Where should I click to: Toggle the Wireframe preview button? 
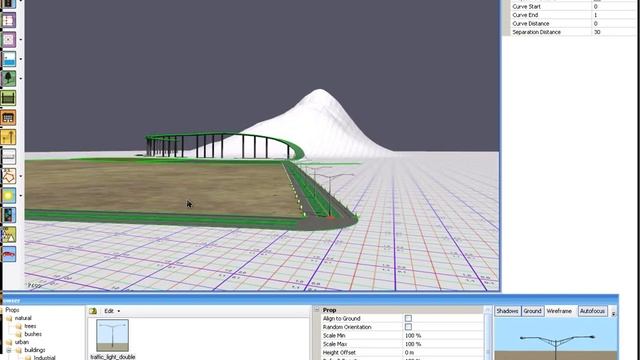(559, 311)
